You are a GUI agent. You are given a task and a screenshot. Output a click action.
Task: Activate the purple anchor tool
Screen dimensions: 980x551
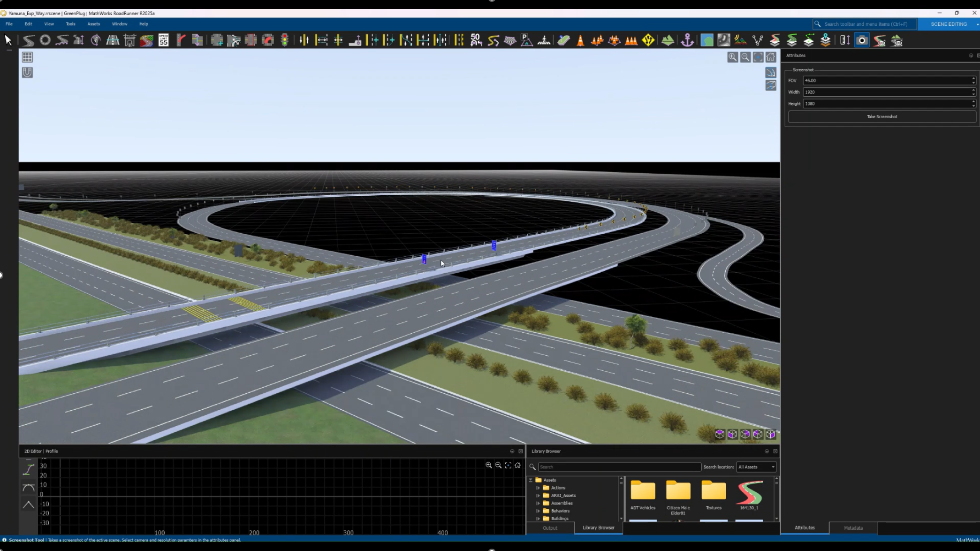[687, 40]
